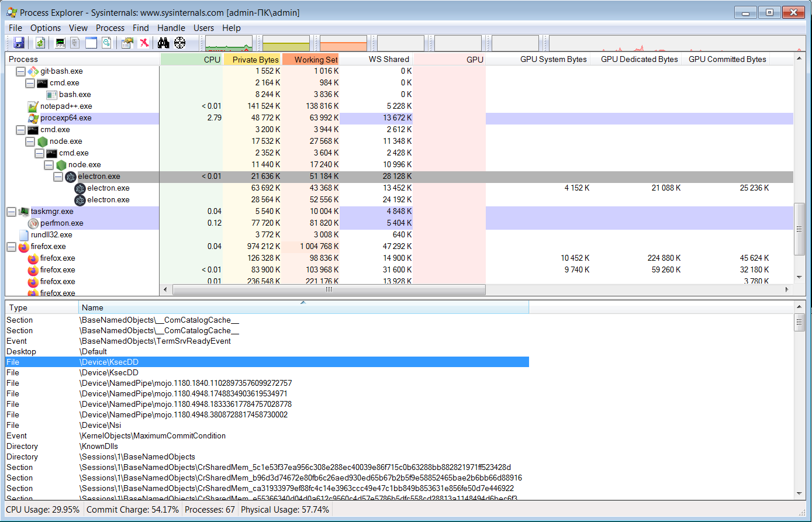Screen dimensions: 812x522
Task: Open the View menu
Action: (78, 27)
